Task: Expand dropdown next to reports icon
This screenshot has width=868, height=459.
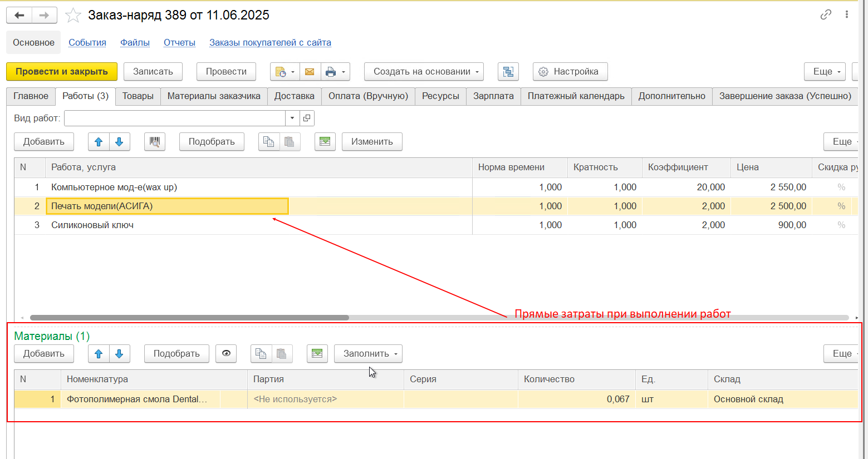Action: click(293, 72)
